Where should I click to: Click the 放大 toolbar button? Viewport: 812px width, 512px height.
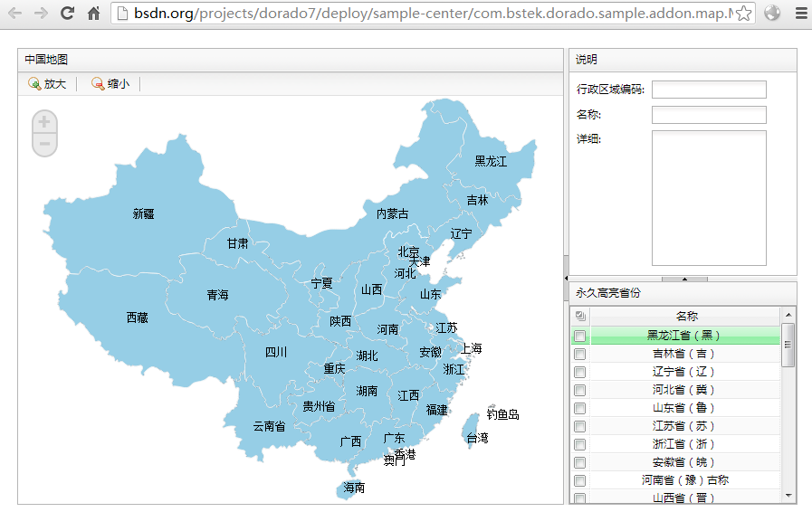[48, 84]
